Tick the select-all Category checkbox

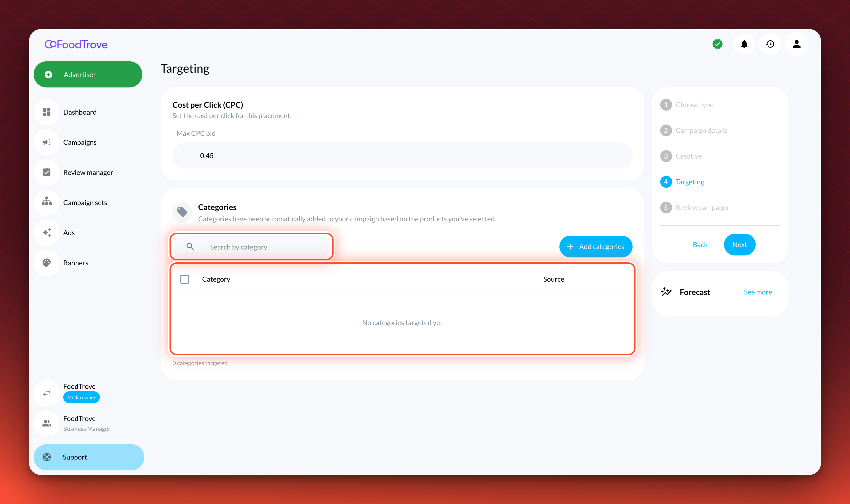tap(185, 279)
